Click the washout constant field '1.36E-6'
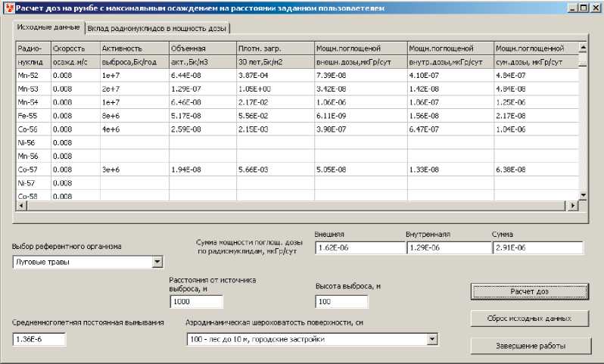Image resolution: width=604 pixels, height=364 pixels. 39,340
